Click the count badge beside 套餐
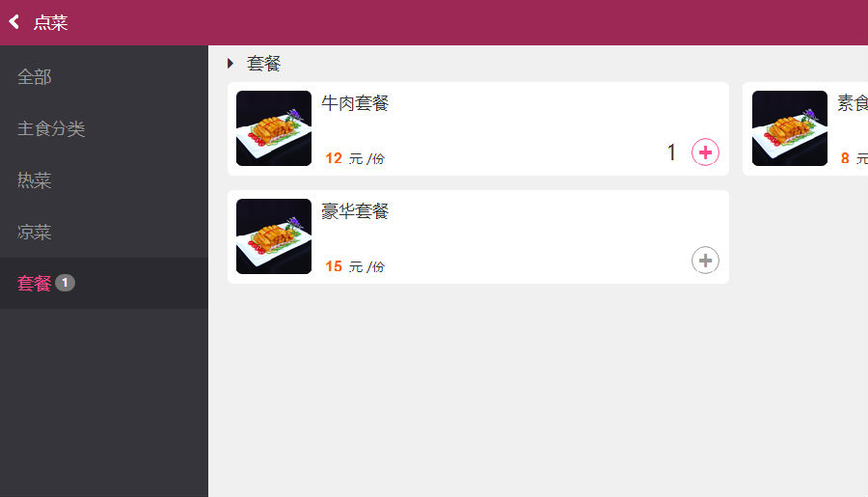Screen dimensions: 868x497 [65, 283]
